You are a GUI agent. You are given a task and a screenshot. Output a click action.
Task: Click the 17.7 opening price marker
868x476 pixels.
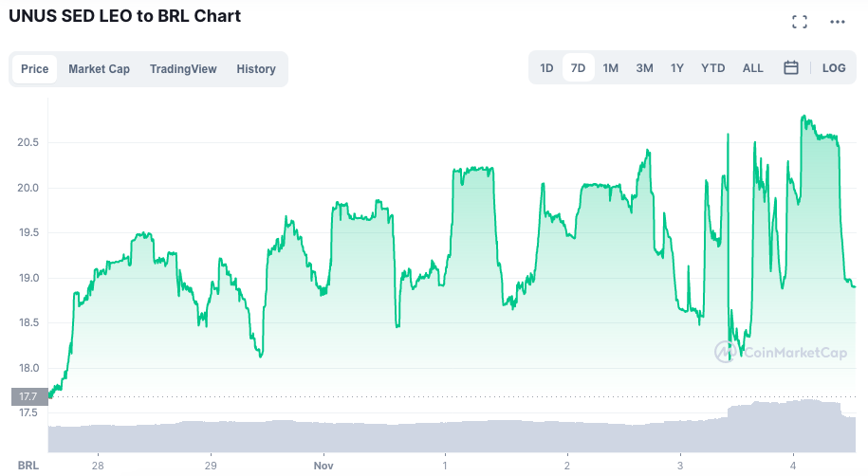[29, 396]
